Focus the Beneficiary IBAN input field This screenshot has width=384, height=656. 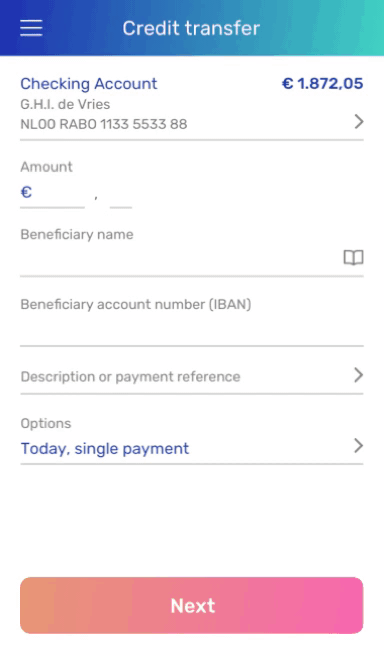pos(192,330)
